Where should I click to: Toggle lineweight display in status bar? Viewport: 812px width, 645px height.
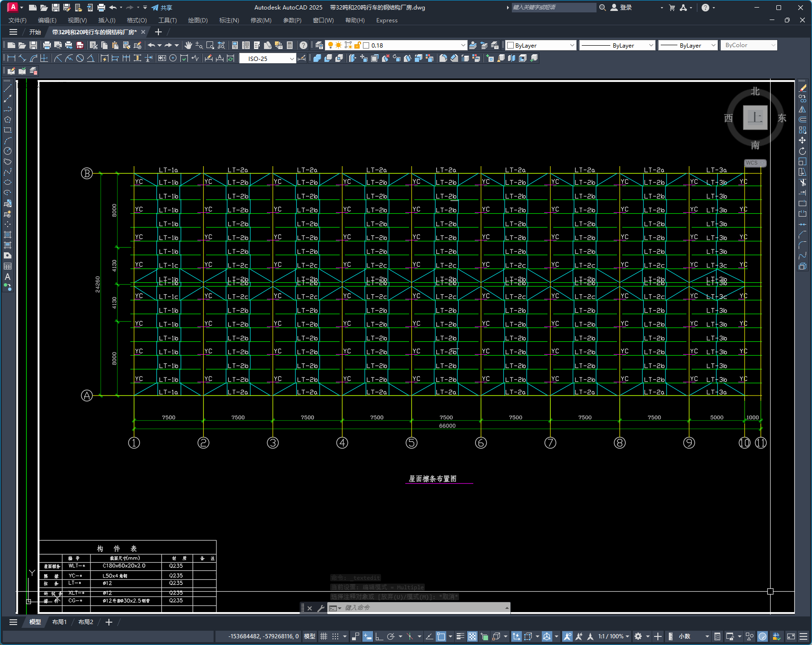460,636
